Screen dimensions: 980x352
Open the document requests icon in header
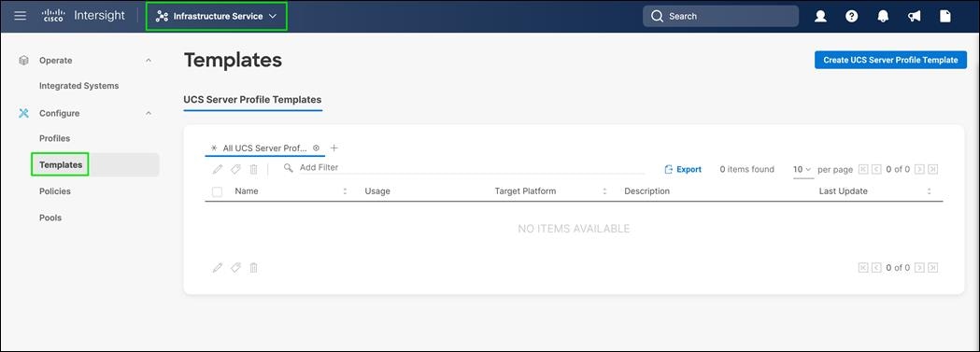(x=945, y=16)
